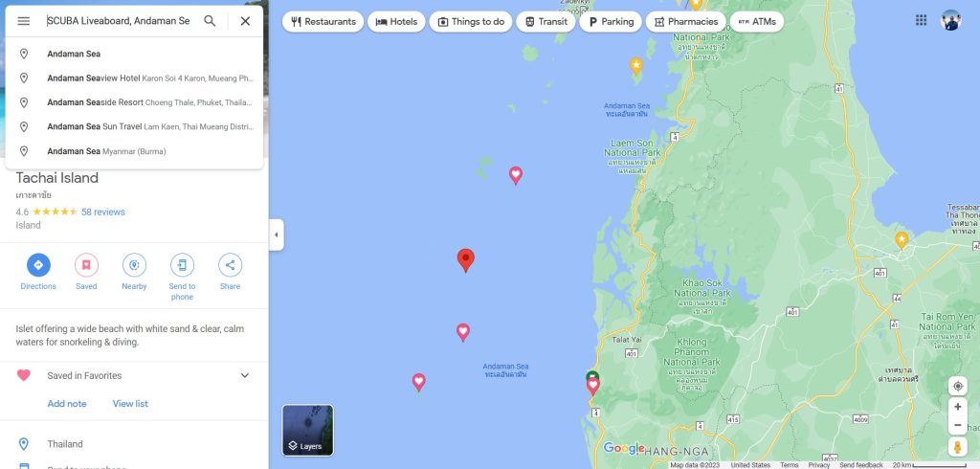Click the Add note link

point(67,404)
